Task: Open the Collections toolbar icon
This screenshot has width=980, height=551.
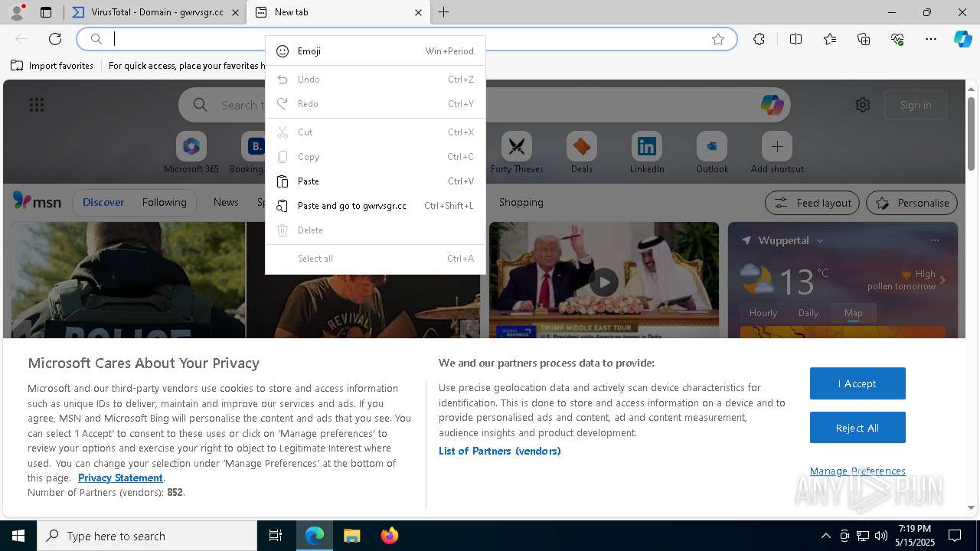Action: coord(864,39)
